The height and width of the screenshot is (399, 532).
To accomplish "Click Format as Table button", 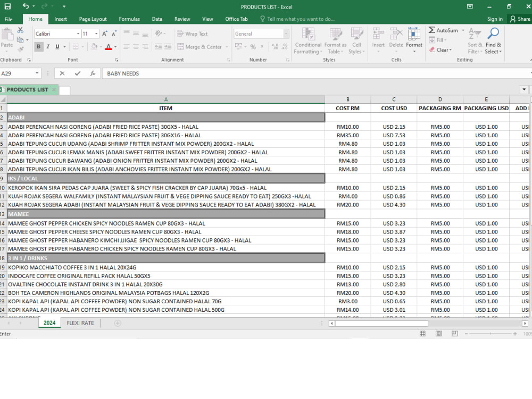I will point(335,41).
